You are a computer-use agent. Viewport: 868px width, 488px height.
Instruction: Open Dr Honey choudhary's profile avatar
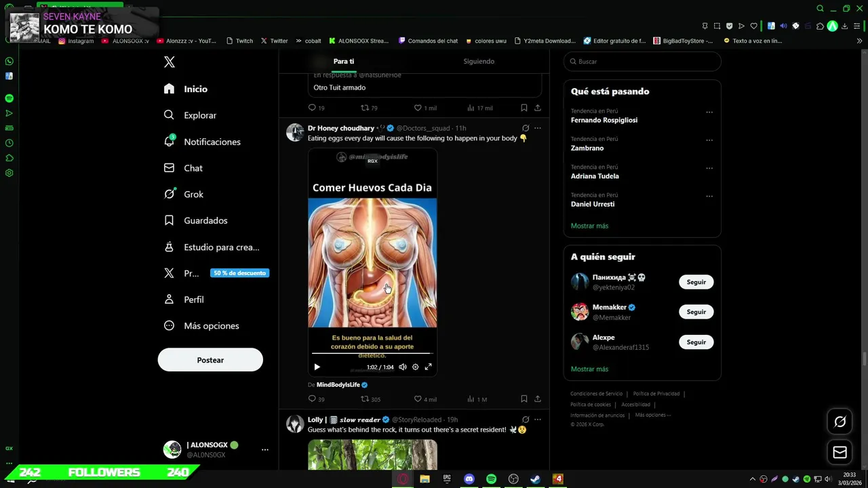(295, 132)
